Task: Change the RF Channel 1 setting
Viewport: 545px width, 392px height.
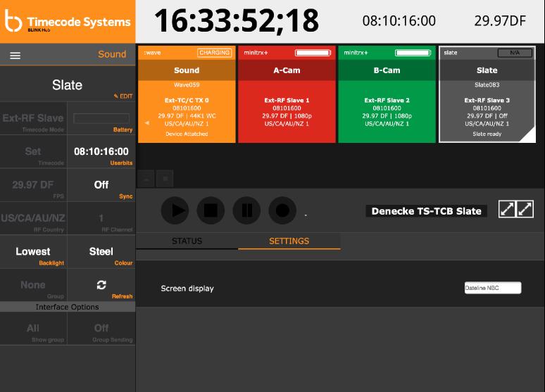Action: point(101,219)
